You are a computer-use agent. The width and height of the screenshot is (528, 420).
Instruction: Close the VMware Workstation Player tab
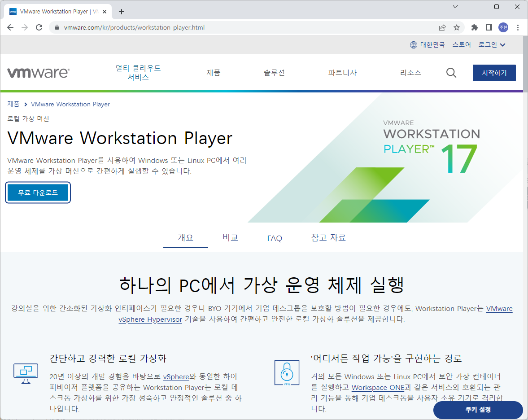[105, 12]
